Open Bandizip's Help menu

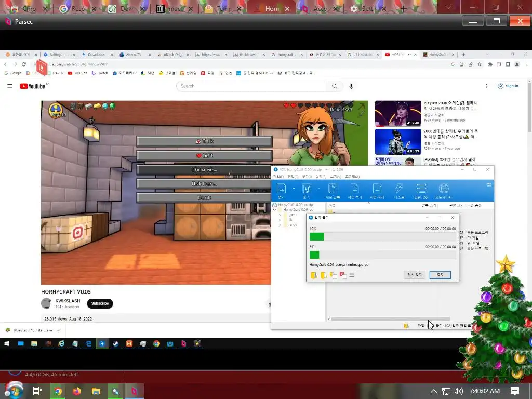[x=352, y=177]
